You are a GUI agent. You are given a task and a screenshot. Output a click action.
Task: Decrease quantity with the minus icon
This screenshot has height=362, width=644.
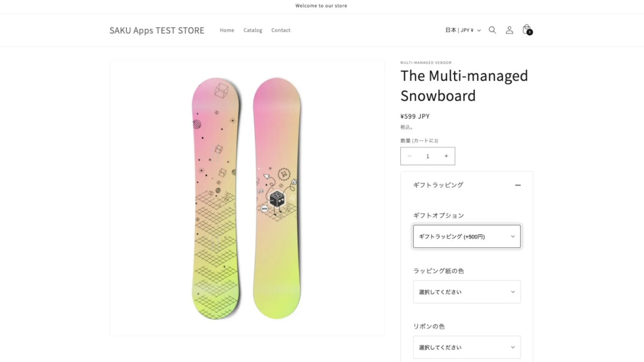409,156
